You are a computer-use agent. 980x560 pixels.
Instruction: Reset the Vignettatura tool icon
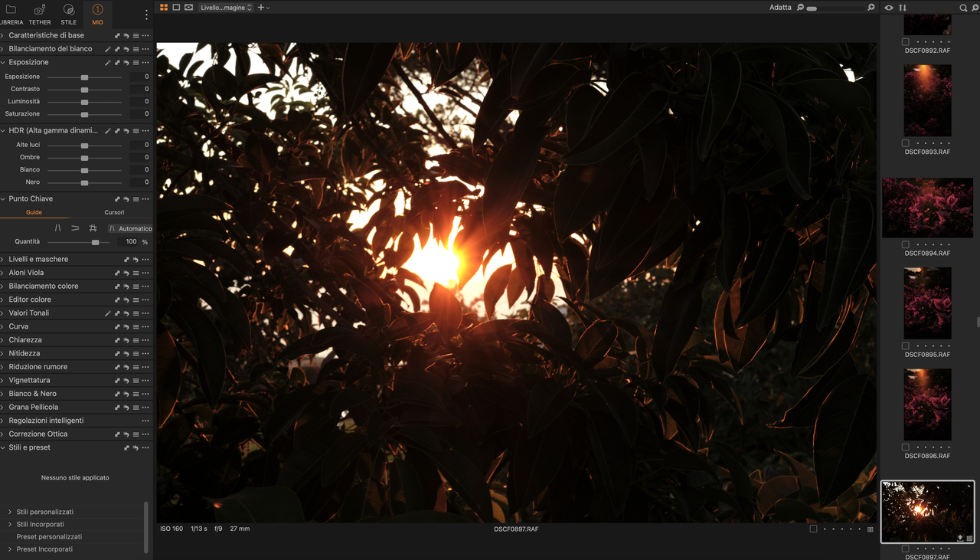[126, 381]
